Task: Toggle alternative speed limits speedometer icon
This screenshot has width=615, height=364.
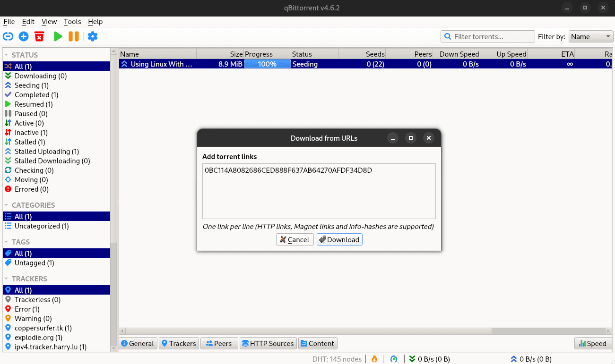Action: 394,359
